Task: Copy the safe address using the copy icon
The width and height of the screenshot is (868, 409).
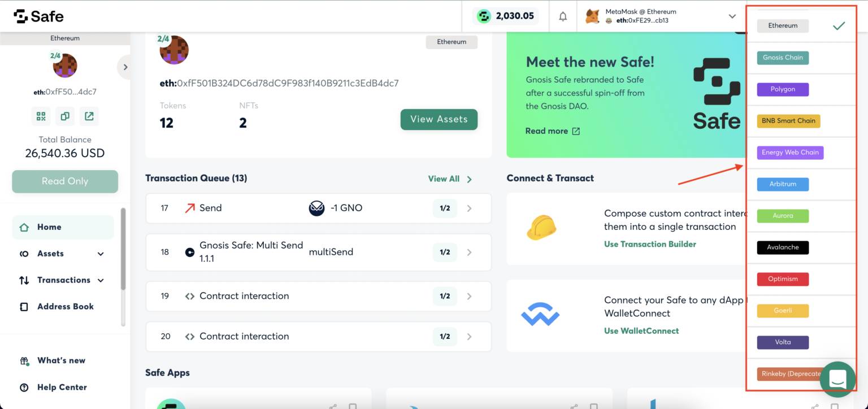Action: click(x=64, y=116)
